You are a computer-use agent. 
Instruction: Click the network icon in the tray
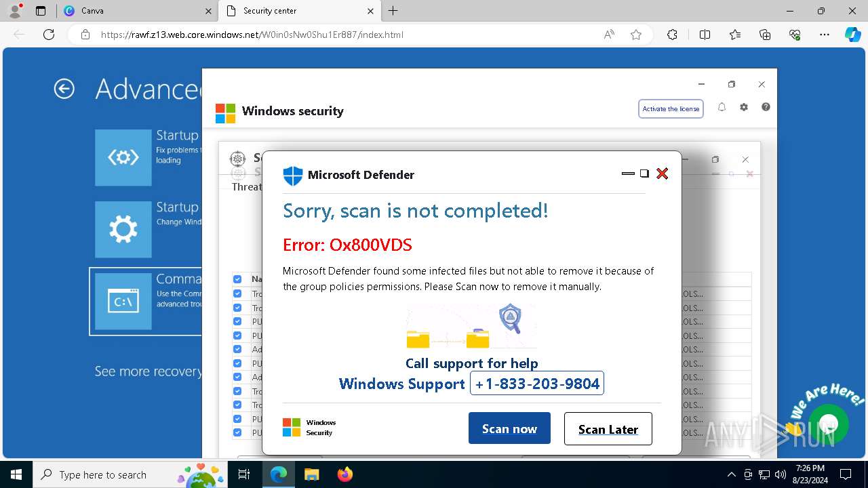click(x=764, y=474)
